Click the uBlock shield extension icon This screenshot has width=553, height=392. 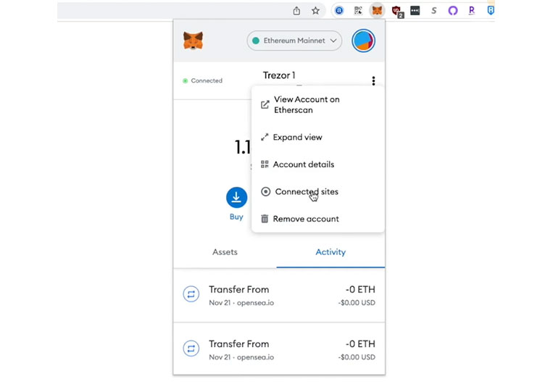coord(397,12)
